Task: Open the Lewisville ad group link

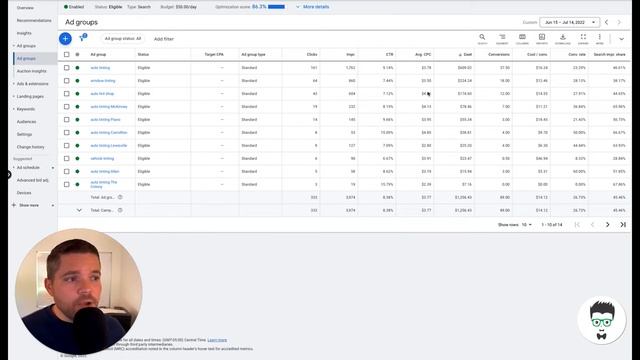Action: pyautogui.click(x=109, y=146)
